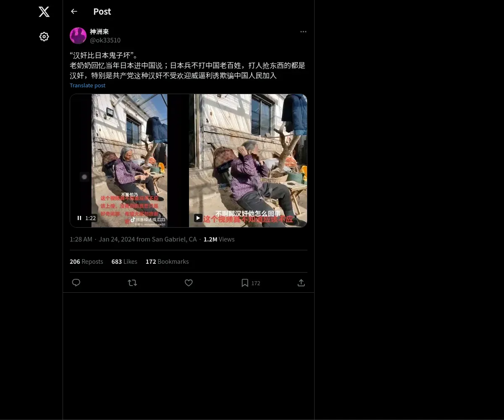Open the @ok33510 handle link

105,40
